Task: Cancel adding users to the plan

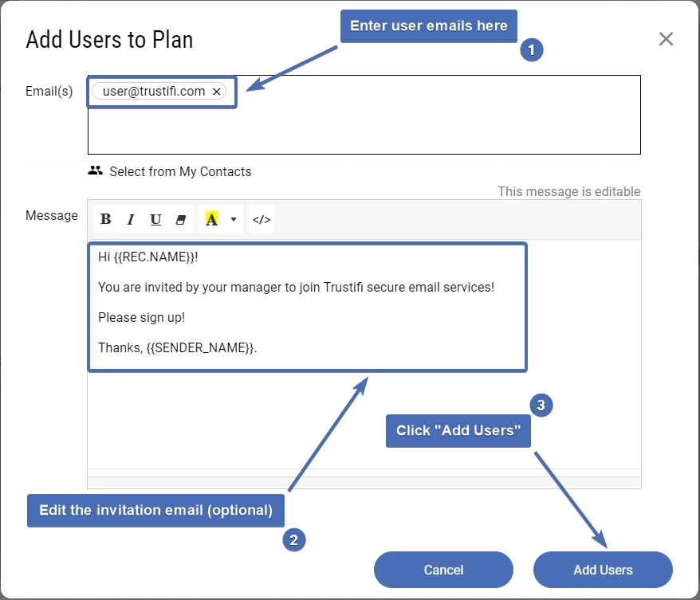Action: tap(443, 569)
